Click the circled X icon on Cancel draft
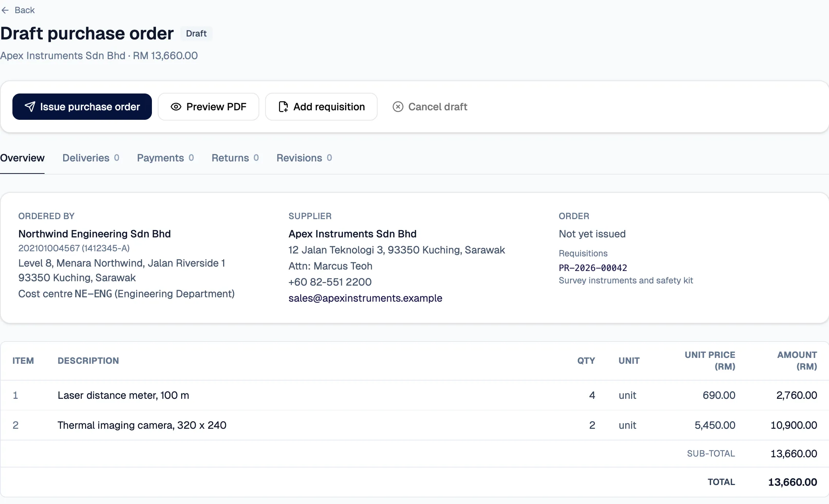Viewport: 829px width, 504px height. [398, 107]
